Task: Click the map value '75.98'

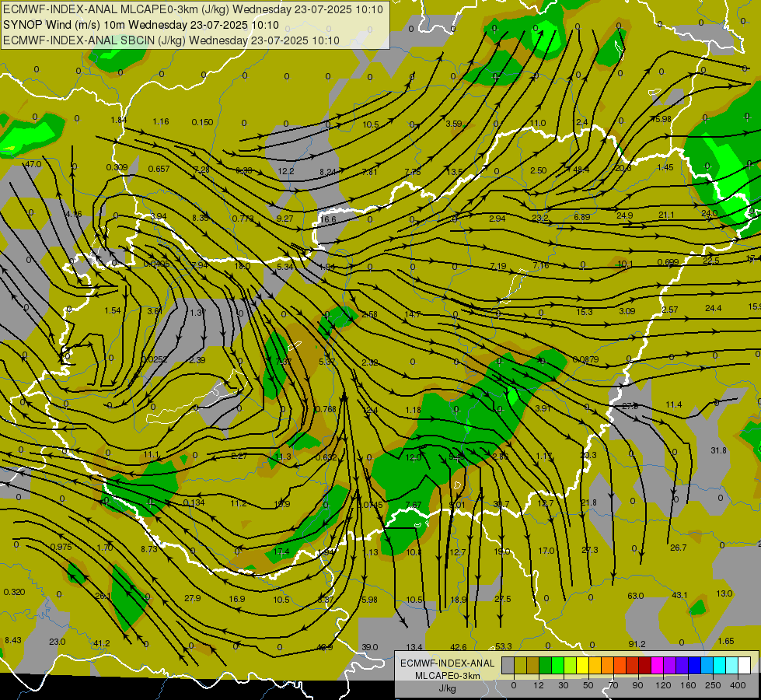Action: [x=661, y=119]
